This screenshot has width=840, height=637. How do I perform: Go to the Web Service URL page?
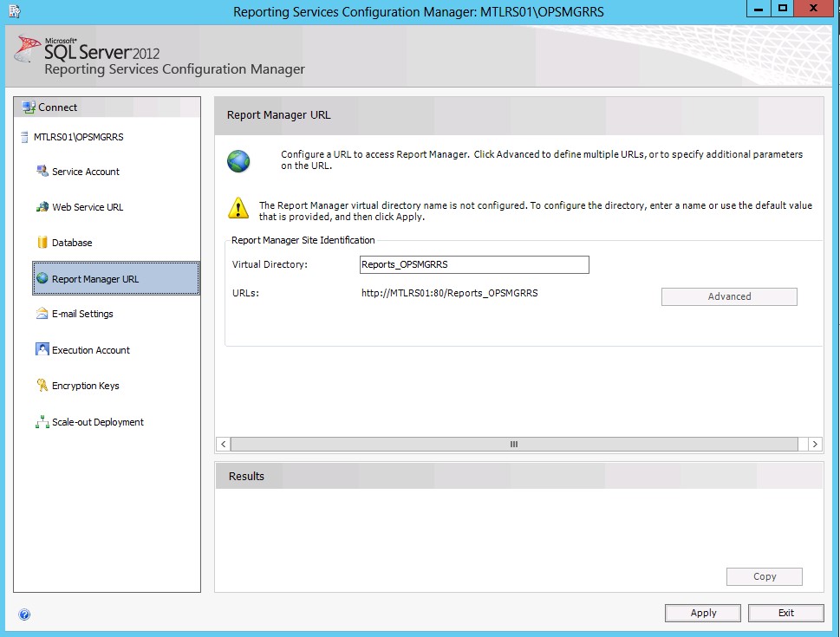point(88,207)
